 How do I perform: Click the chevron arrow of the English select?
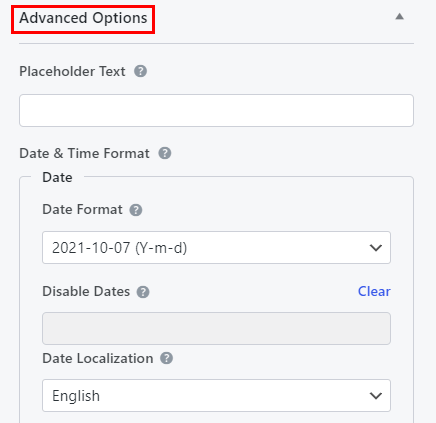coord(376,396)
